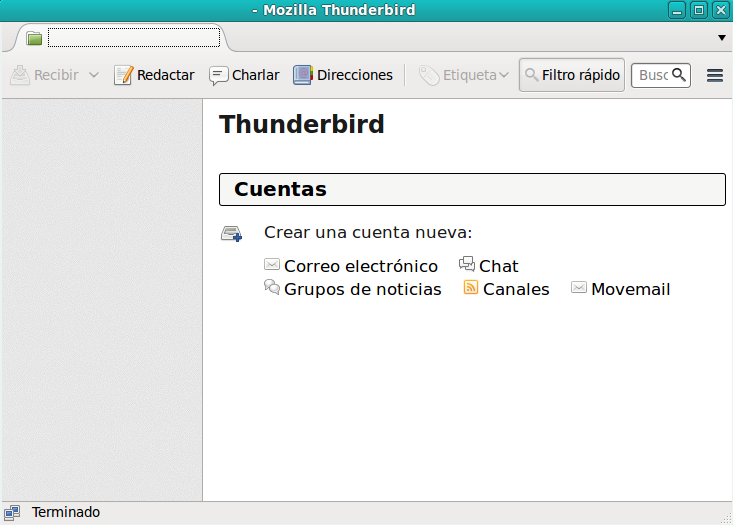
Task: Toggle the Filtro rápido button
Action: (572, 75)
